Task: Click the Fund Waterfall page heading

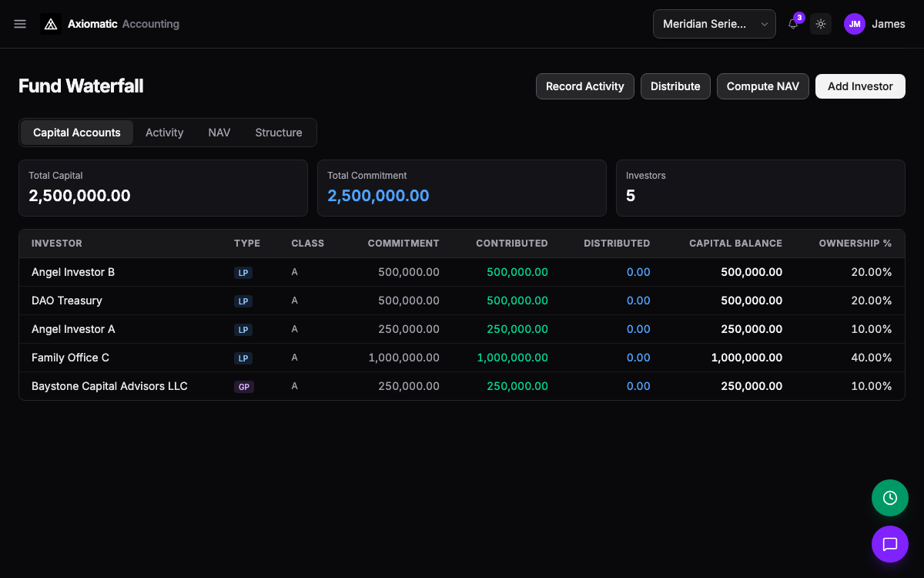Action: click(x=81, y=86)
